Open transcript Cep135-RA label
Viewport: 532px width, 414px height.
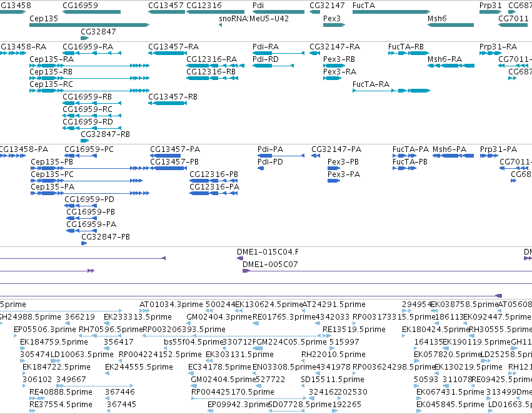(x=51, y=59)
